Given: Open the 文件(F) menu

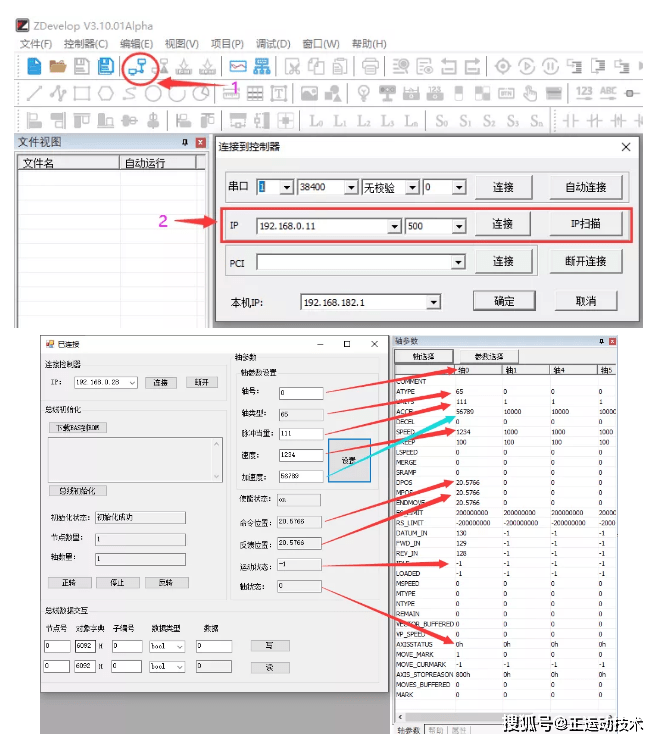Looking at the screenshot, I should (36, 44).
